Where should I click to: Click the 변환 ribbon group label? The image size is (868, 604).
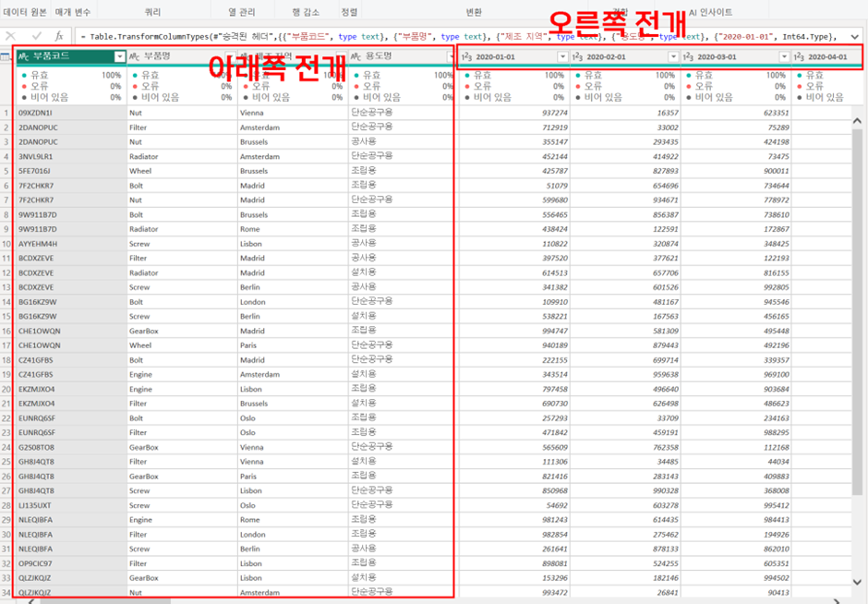click(x=474, y=12)
